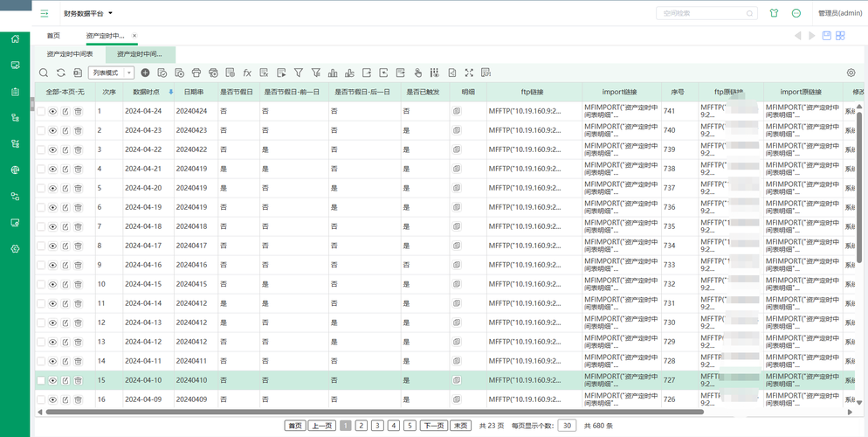Open the 列表模式 view mode dropdown
Viewport: 868px width, 437px height.
(x=111, y=73)
